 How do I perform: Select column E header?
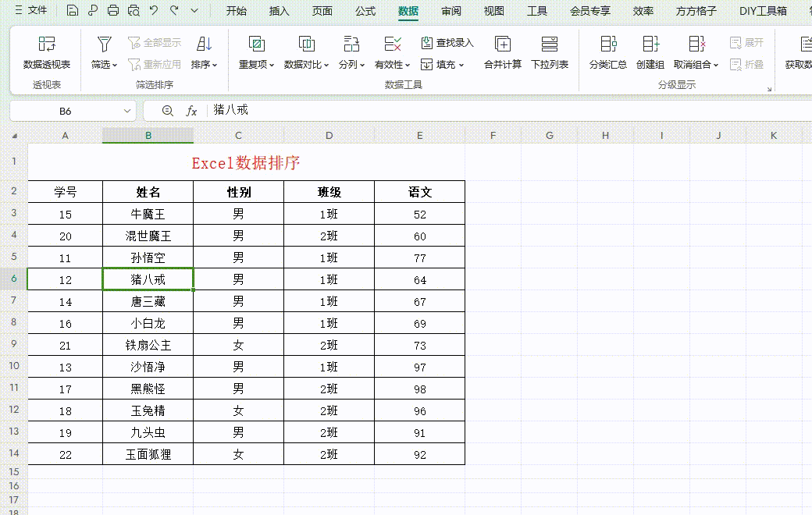419,136
